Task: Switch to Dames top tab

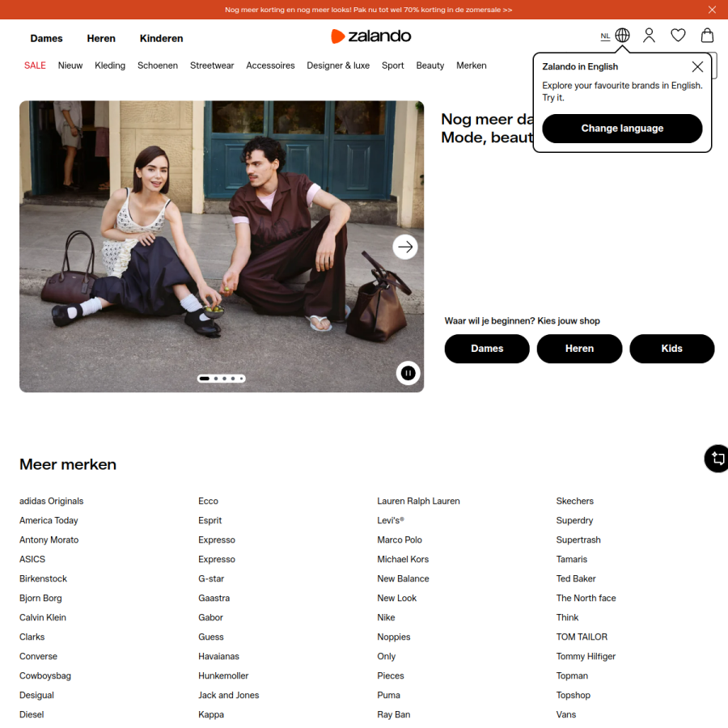Action: coord(46,39)
